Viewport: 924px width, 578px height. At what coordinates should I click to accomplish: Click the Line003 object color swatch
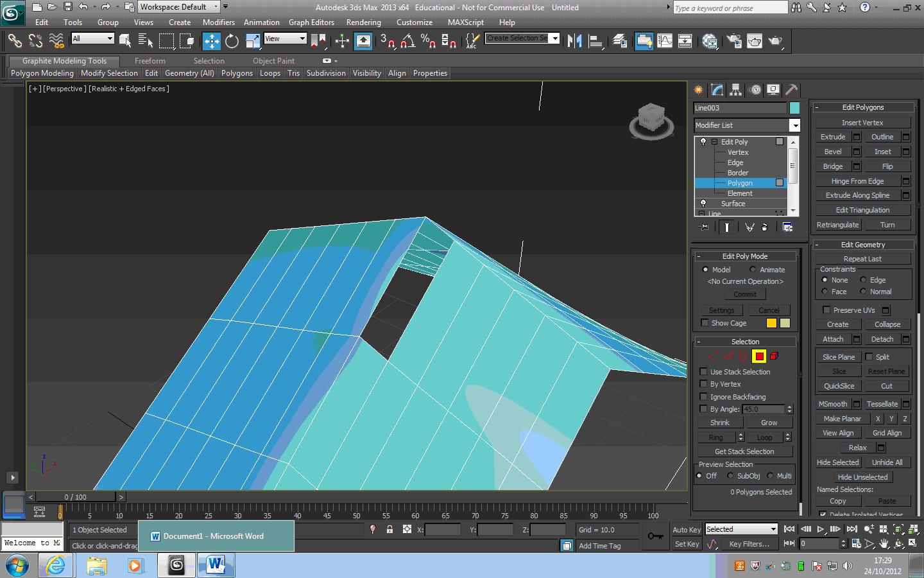coord(794,108)
